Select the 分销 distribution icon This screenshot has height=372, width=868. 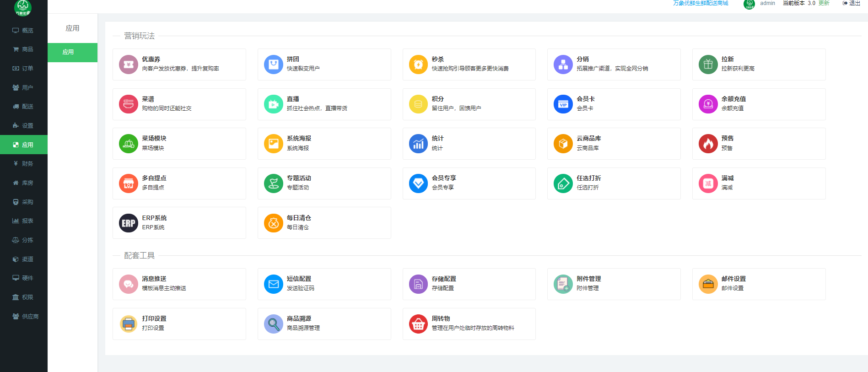coord(563,65)
